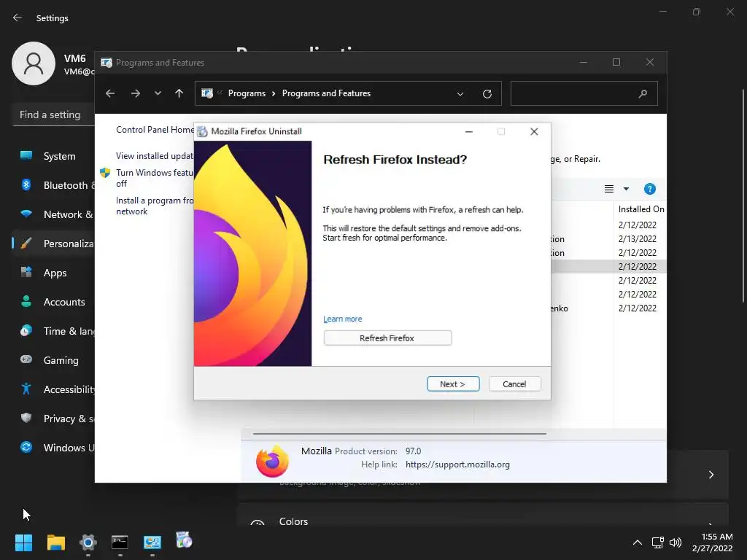Open Accounts in Settings sidebar
747x560 pixels.
53,302
